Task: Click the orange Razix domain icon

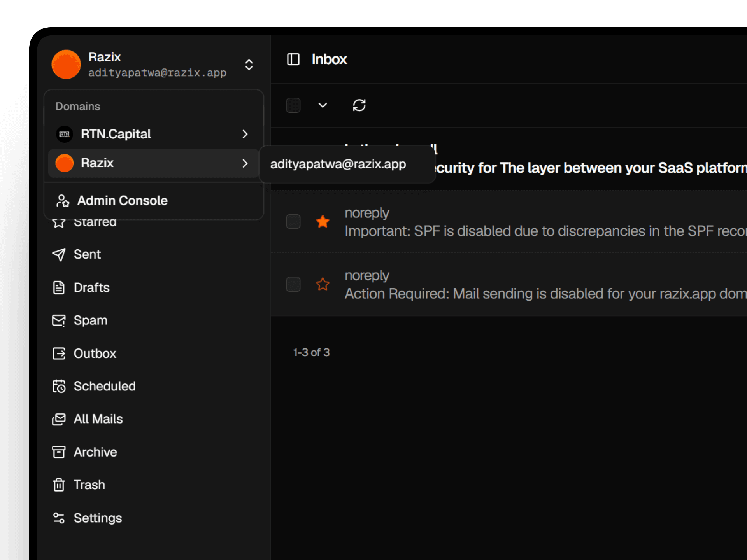Action: (x=65, y=163)
